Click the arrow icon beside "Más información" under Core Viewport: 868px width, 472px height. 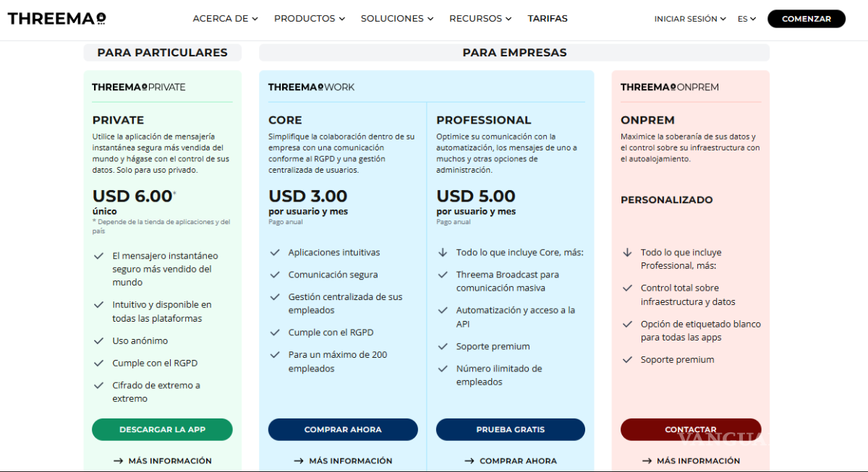point(299,460)
